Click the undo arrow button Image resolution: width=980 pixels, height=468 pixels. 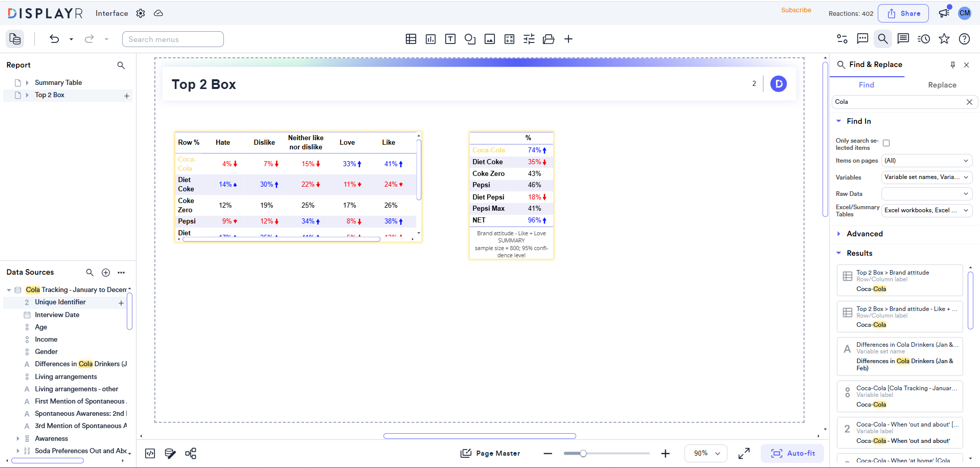(x=54, y=39)
